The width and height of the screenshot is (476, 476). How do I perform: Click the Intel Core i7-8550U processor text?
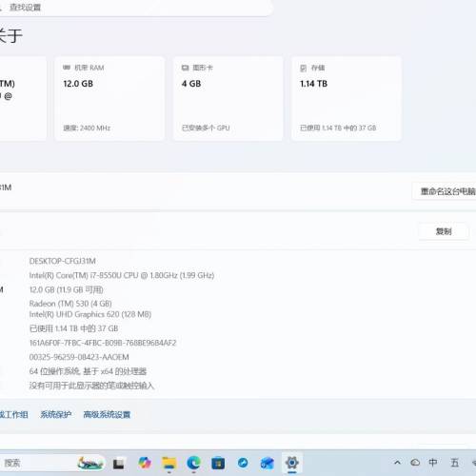coord(122,275)
